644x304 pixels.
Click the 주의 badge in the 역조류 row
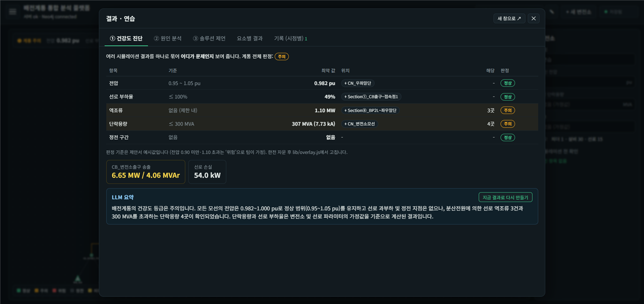click(x=508, y=111)
